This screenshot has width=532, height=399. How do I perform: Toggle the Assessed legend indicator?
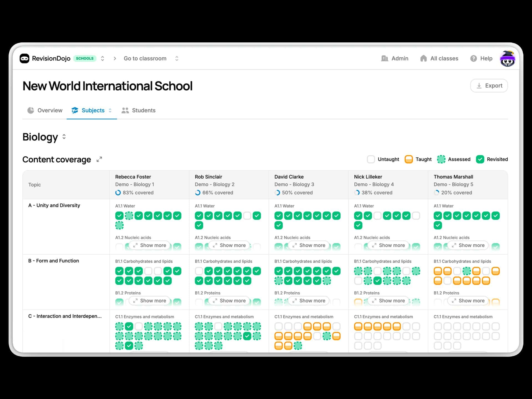(x=441, y=159)
